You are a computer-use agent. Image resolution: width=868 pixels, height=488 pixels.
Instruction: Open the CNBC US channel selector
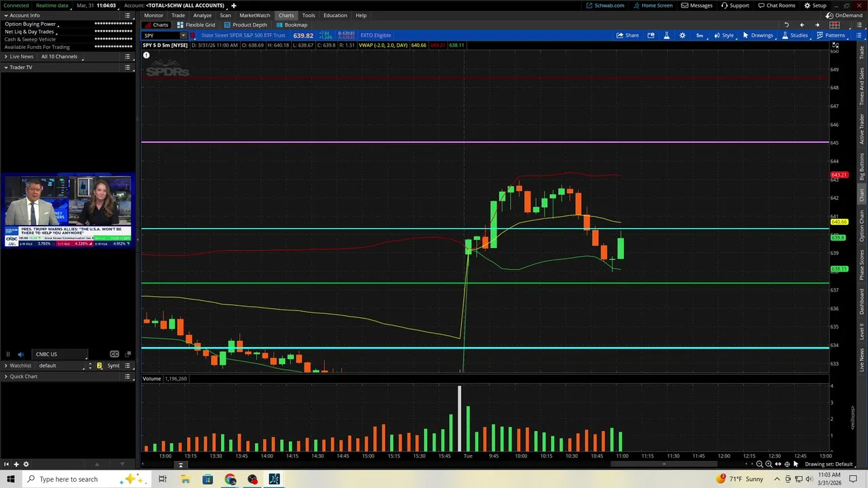60,354
